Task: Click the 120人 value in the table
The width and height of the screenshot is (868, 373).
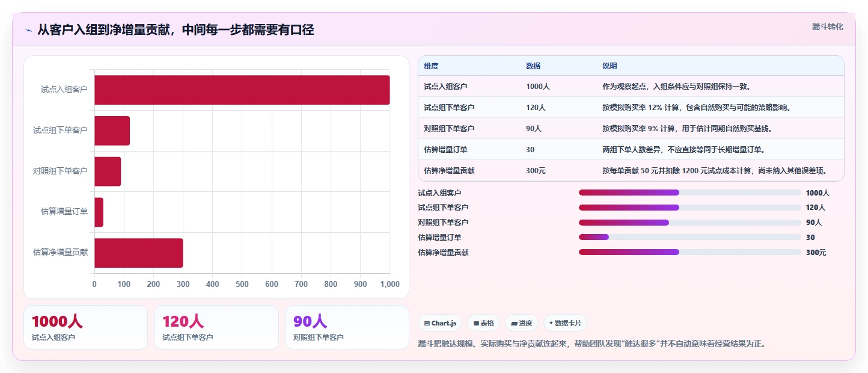Action: [x=536, y=108]
